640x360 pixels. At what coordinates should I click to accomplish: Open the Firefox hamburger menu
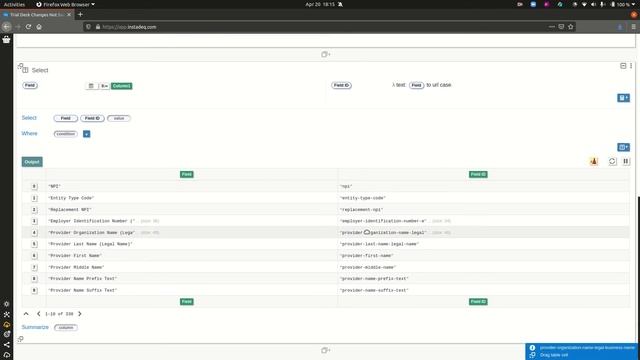(x=633, y=27)
